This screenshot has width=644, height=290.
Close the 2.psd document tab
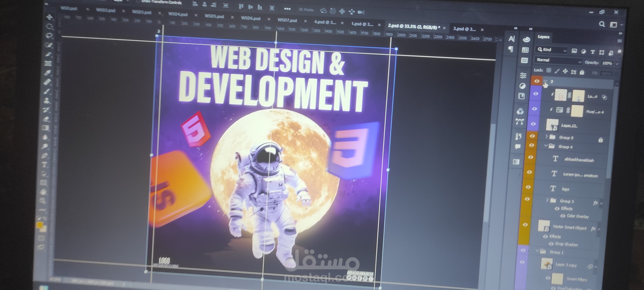(x=444, y=28)
